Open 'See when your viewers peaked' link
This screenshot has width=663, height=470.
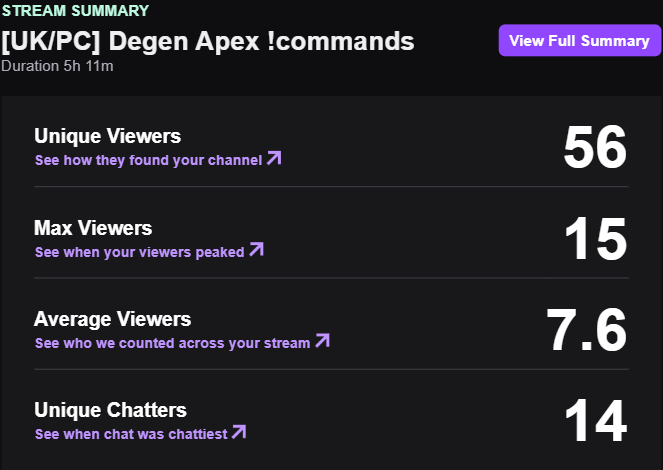(140, 252)
